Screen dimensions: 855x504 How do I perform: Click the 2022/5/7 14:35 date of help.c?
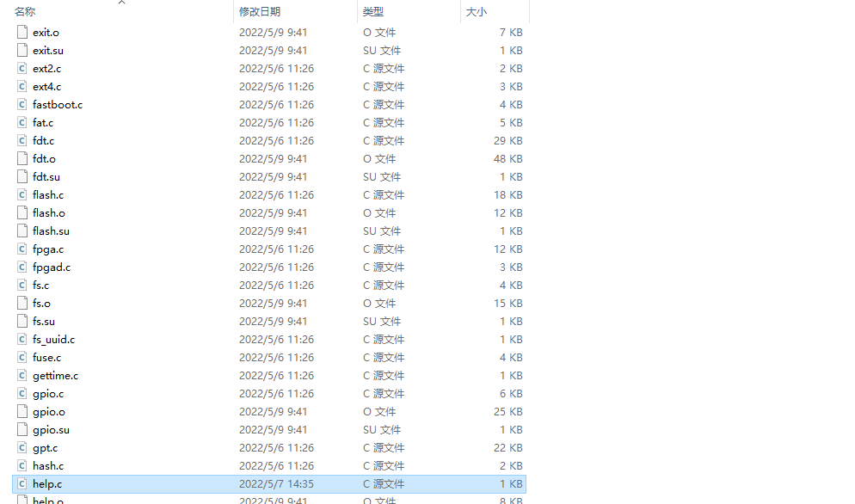pyautogui.click(x=276, y=484)
